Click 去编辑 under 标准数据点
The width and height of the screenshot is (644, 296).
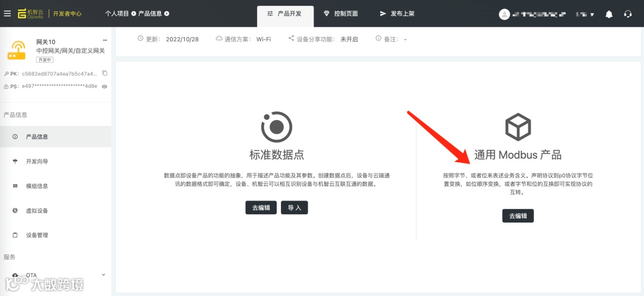(261, 208)
